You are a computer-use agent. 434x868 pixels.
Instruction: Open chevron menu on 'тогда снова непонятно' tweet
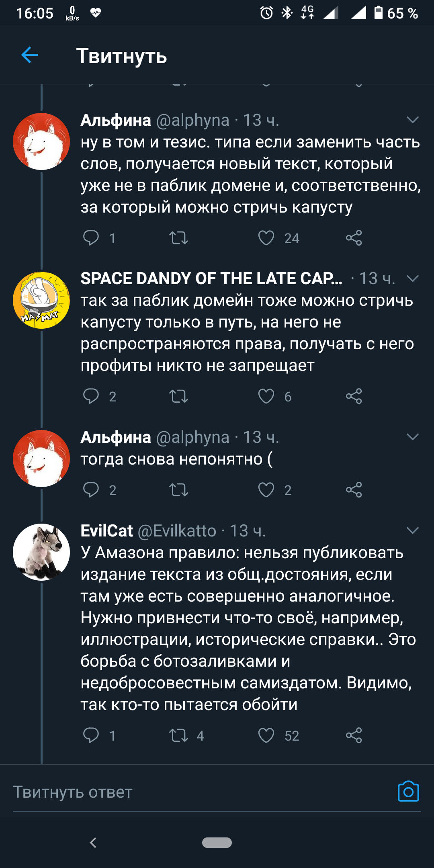[x=413, y=437]
